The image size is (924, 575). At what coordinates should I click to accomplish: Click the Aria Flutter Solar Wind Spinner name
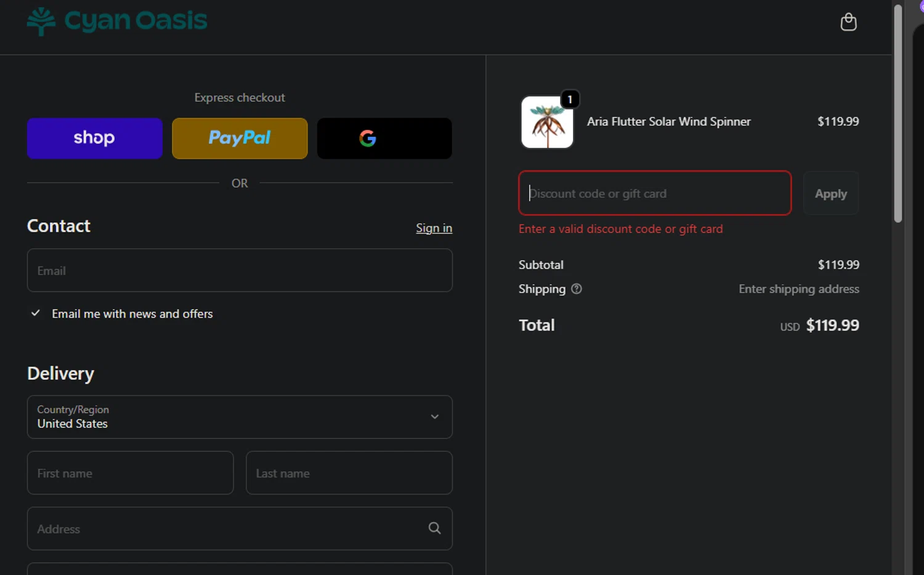point(668,122)
